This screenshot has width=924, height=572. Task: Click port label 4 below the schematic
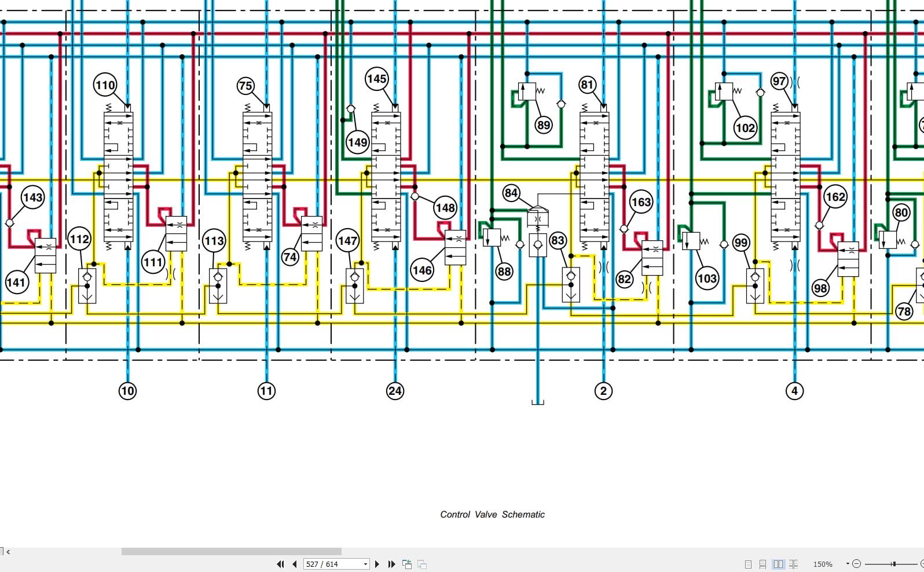[x=794, y=391]
